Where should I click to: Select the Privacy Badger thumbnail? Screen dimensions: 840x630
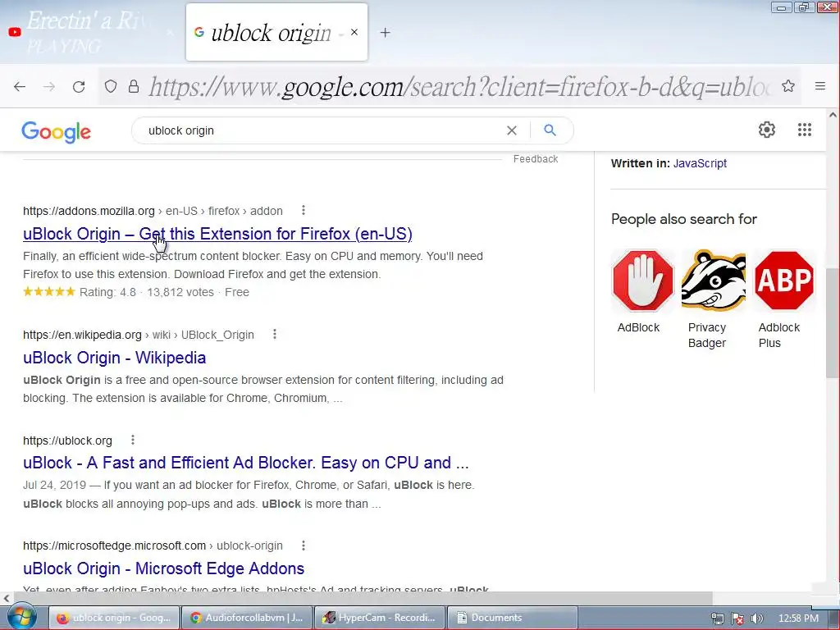pos(714,281)
